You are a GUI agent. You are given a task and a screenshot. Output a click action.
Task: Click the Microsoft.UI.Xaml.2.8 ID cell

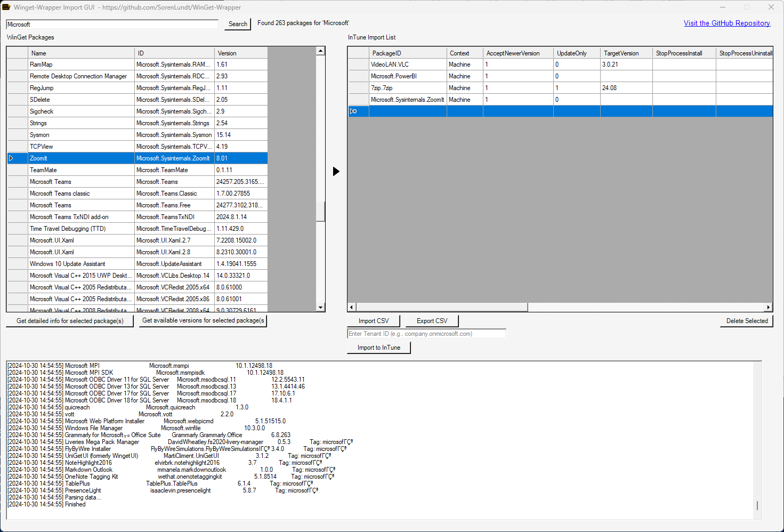click(174, 252)
